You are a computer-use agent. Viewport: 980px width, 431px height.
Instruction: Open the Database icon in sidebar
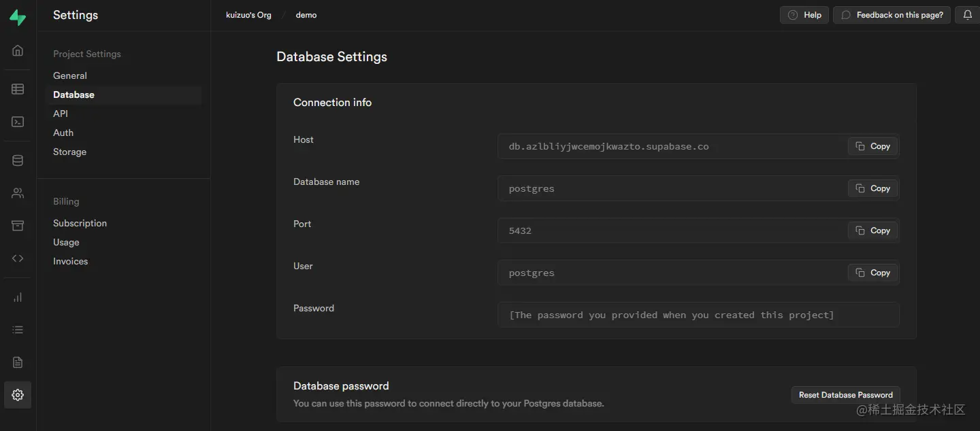pos(18,160)
